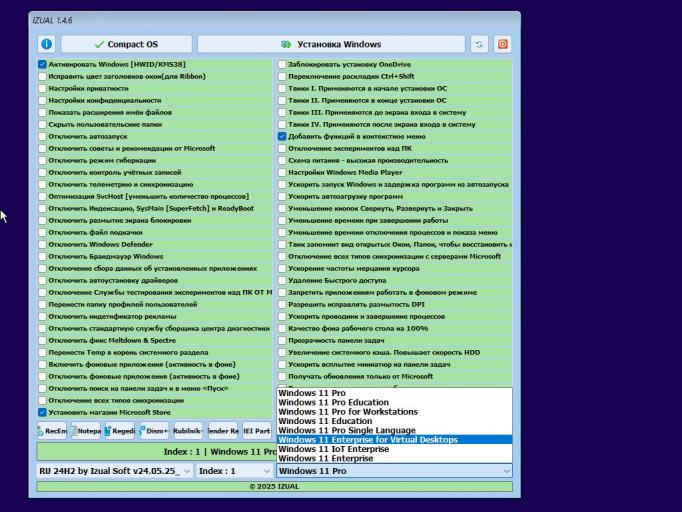Enable Перенести Temp в корень раздела
The height and width of the screenshot is (512, 682).
(42, 353)
